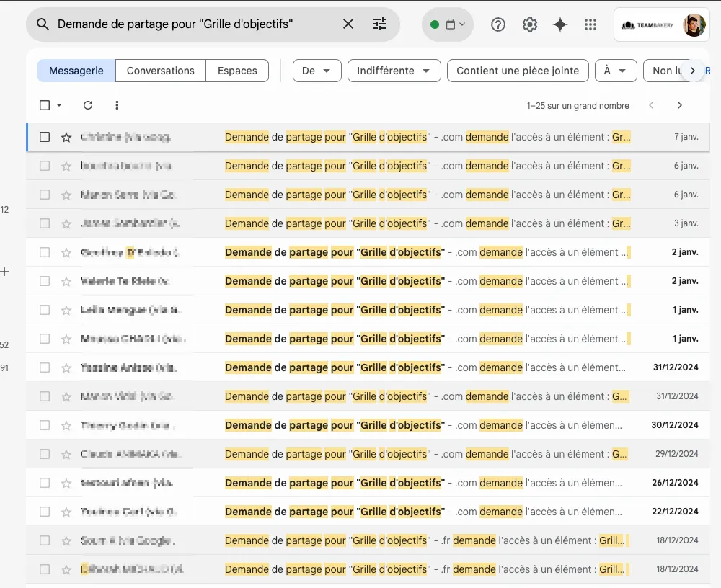Check the 7 janv. message checkbox
721x588 pixels.
[x=45, y=137]
